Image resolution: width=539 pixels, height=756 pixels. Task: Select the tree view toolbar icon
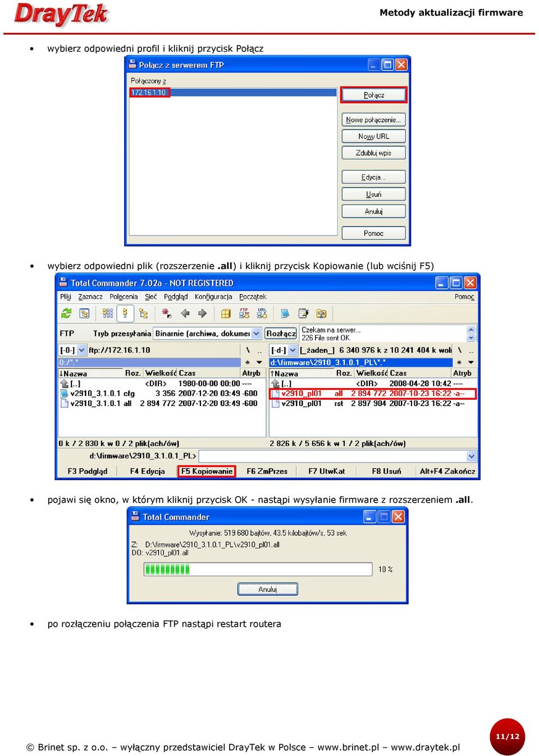(143, 313)
